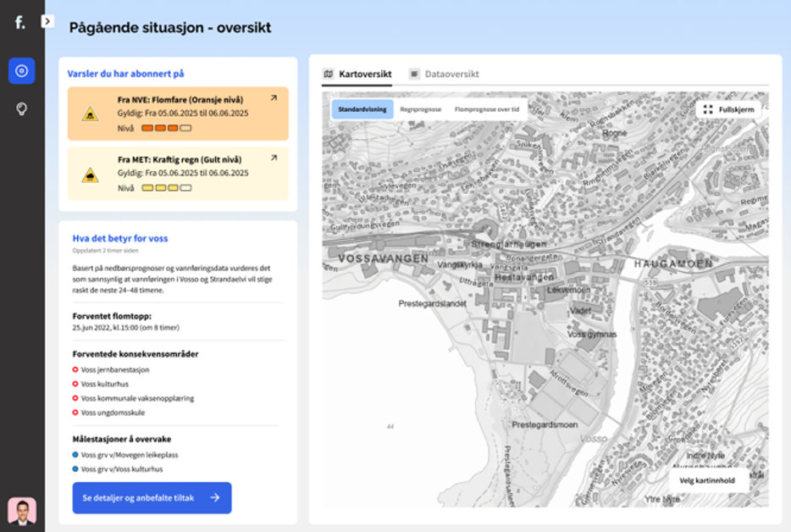Click the Hva det betyr for voss heading

coord(120,238)
